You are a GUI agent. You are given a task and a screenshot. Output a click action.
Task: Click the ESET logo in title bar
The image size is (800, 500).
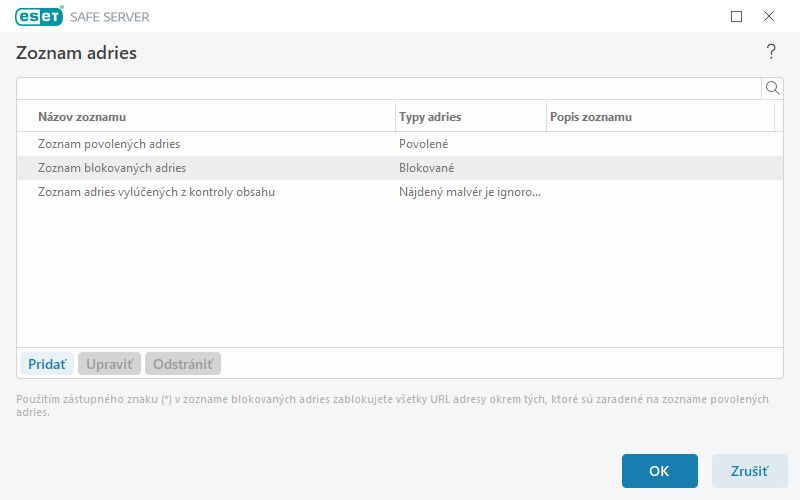coord(38,16)
